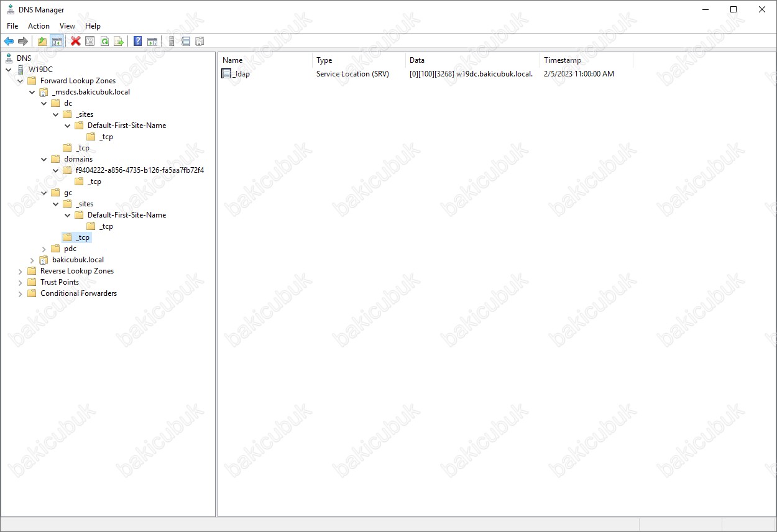Collapse the dc folder node
The width and height of the screenshot is (777, 532).
pos(44,103)
